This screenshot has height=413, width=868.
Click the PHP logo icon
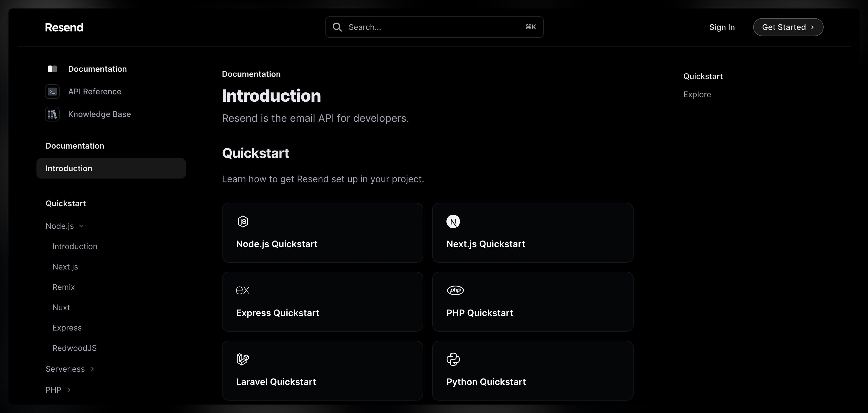455,290
